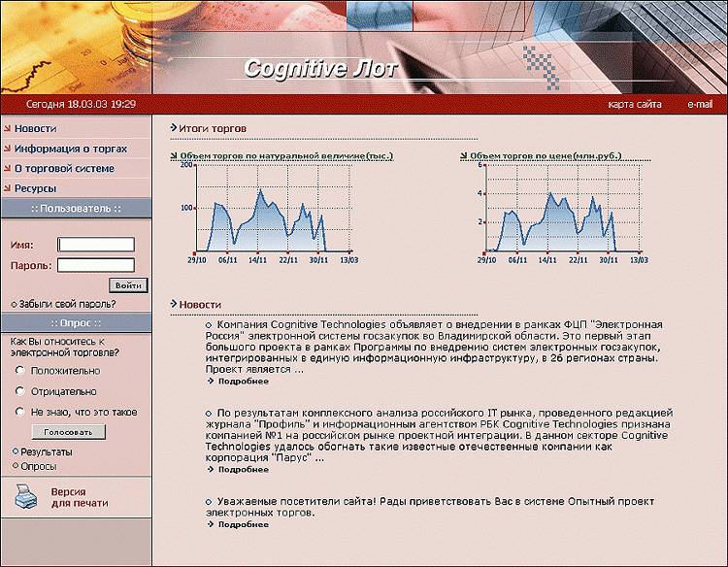Click bullet icon before Уважаемые посетители сайта news

pos(209,502)
